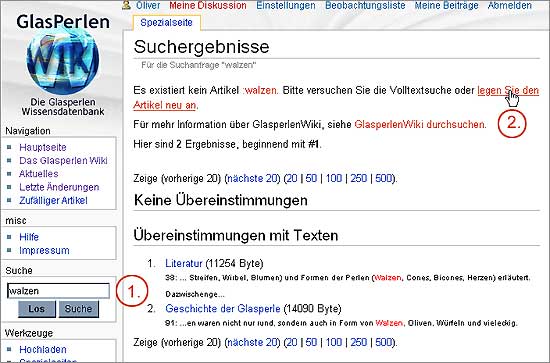Open Zufälliger Artikel link

pos(53,201)
